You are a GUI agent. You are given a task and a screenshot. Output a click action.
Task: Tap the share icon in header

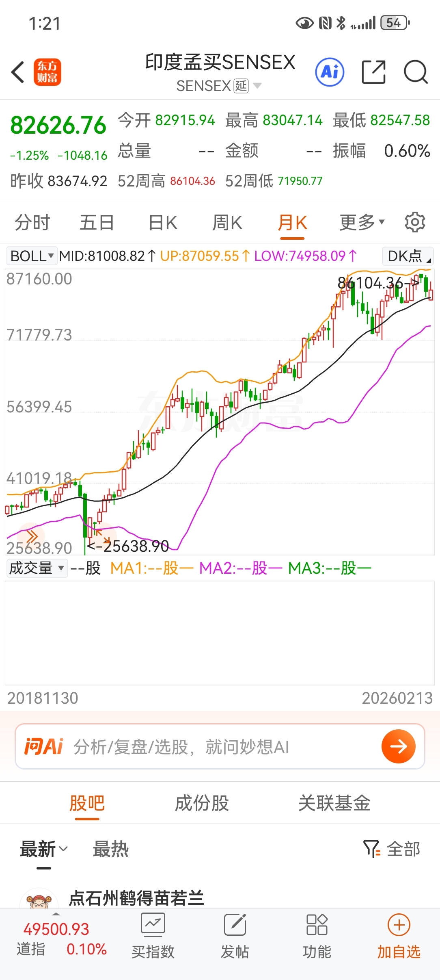pyautogui.click(x=373, y=72)
